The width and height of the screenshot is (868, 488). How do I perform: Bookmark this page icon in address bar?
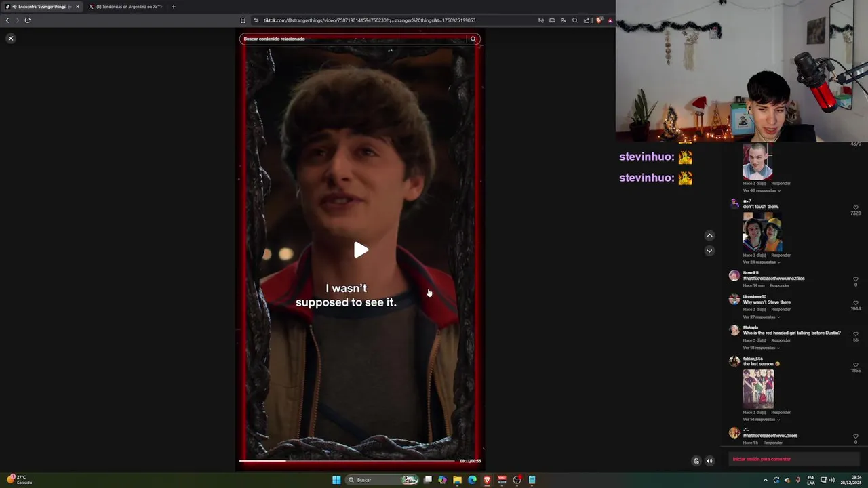(243, 20)
